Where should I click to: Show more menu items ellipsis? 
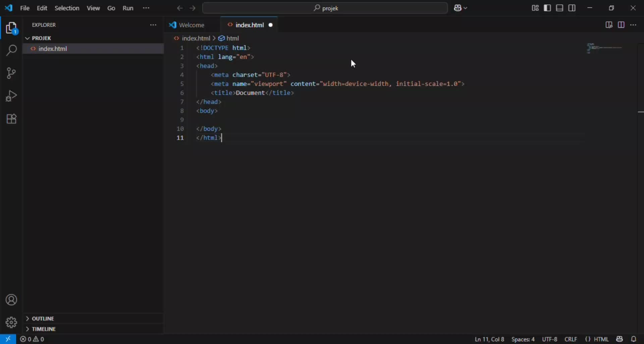tap(147, 8)
